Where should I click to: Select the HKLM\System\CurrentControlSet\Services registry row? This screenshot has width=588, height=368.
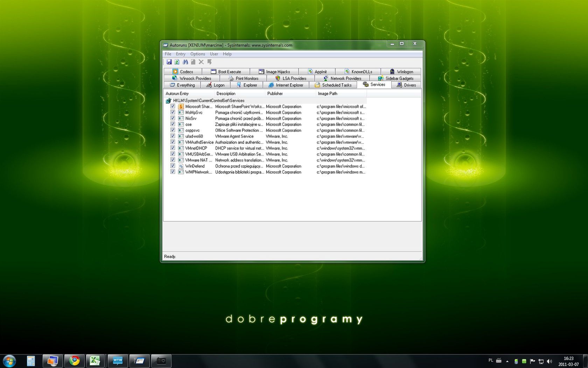coord(265,101)
